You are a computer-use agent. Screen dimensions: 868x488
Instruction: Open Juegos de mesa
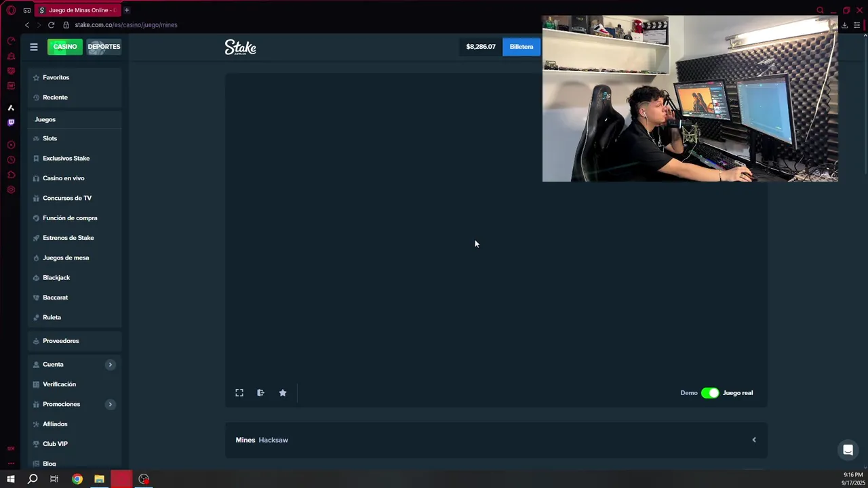pyautogui.click(x=75, y=258)
